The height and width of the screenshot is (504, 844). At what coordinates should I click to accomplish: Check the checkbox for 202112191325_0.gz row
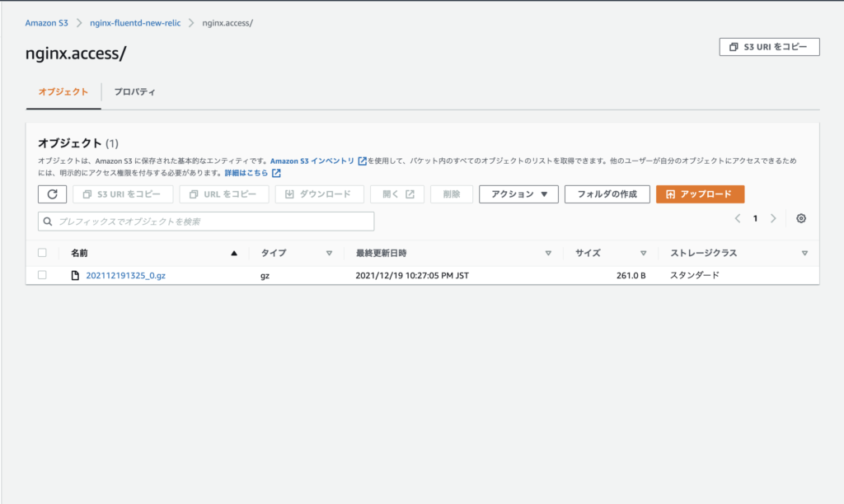(43, 275)
